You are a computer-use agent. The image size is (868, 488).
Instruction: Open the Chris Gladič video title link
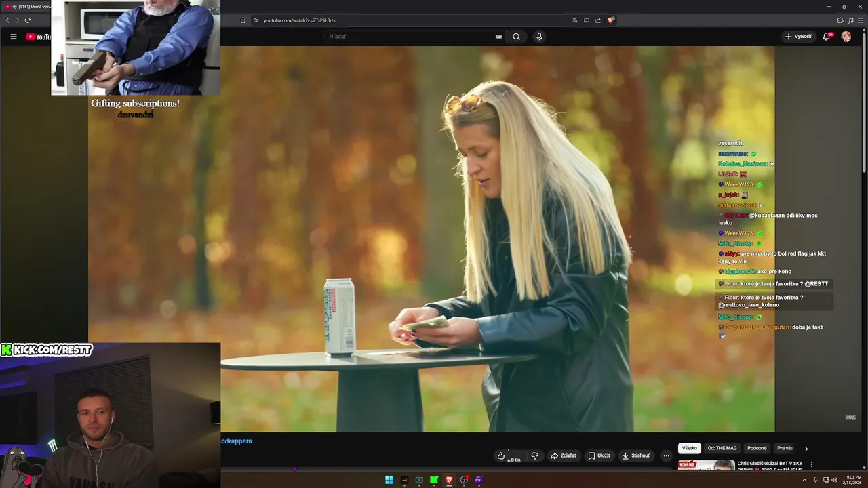(770, 466)
